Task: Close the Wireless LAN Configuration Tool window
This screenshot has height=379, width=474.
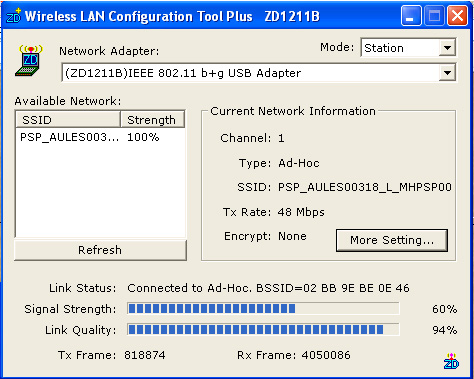Action: 457,16
